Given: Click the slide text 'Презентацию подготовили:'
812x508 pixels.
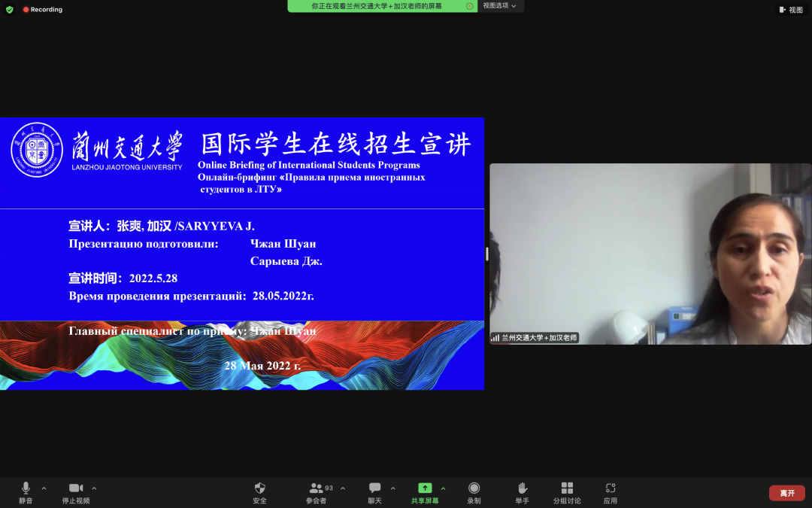Looking at the screenshot, I should tap(144, 244).
